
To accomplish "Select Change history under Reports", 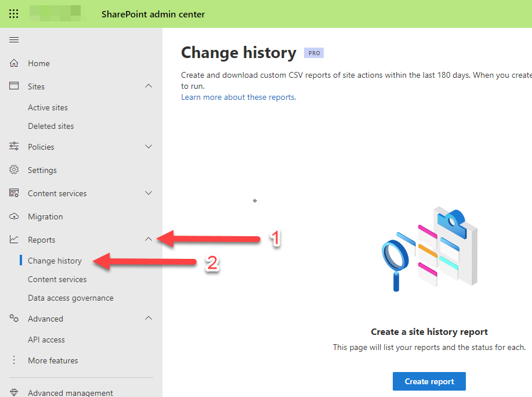I will pos(55,261).
